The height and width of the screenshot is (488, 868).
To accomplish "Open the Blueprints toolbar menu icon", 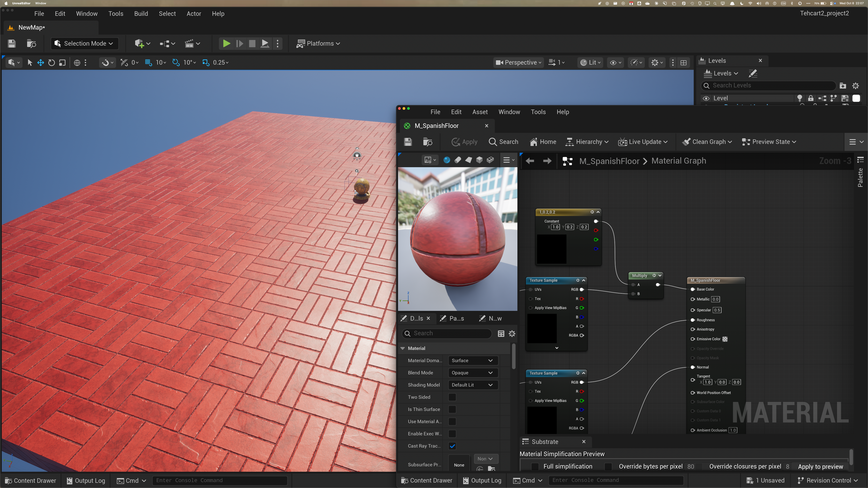I will pos(167,43).
